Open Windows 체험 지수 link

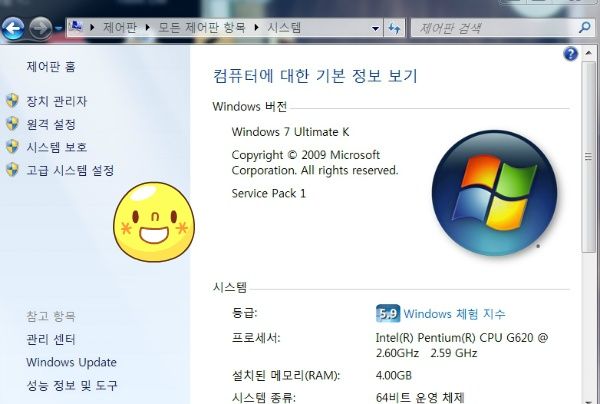(454, 314)
